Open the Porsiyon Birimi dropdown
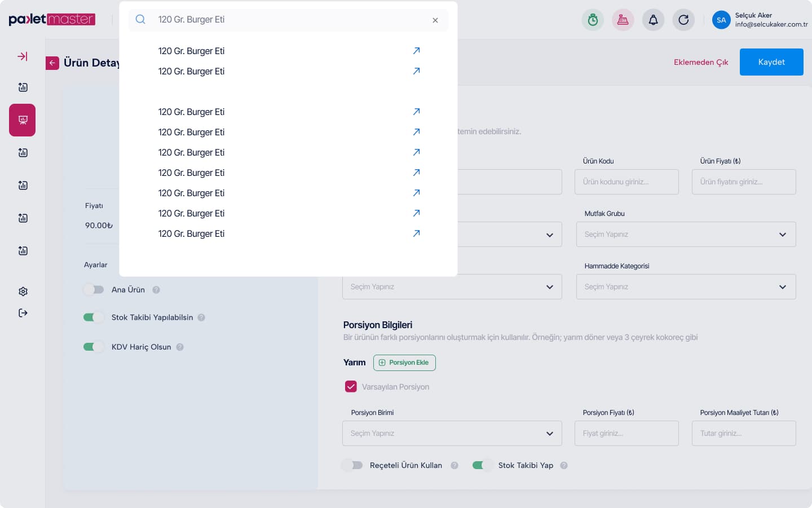 pyautogui.click(x=452, y=434)
